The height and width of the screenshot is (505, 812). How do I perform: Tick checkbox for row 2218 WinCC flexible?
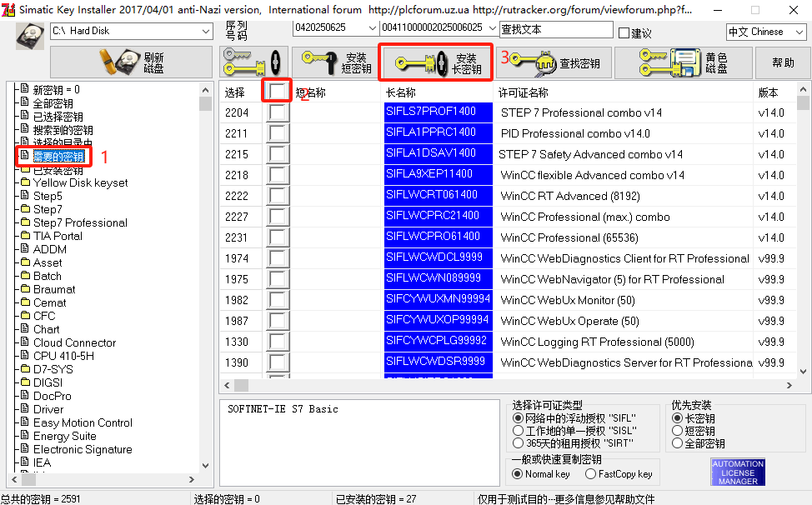(x=278, y=175)
